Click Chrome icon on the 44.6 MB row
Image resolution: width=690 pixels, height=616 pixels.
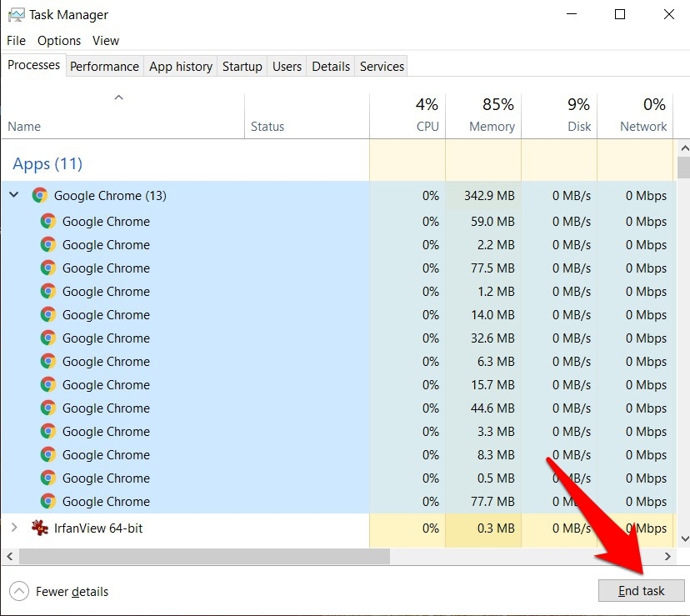pyautogui.click(x=48, y=408)
